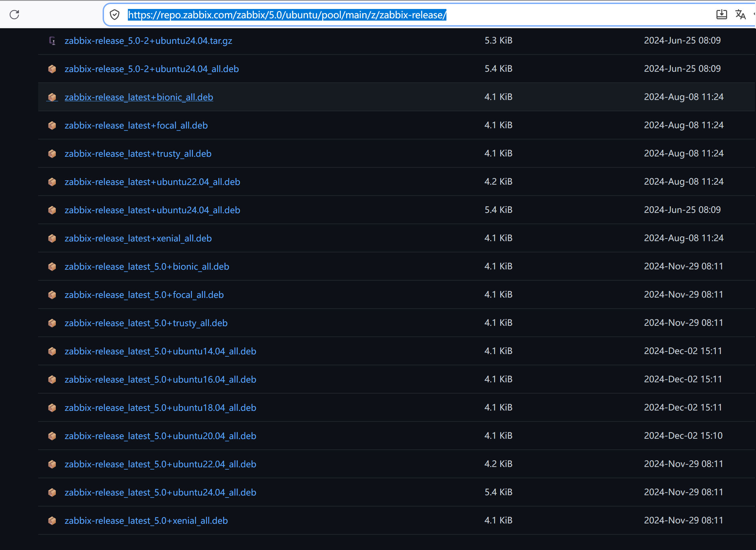The height and width of the screenshot is (550, 756).
Task: Download zabbix-release_latest+trusty_all.deb
Action: (x=138, y=154)
